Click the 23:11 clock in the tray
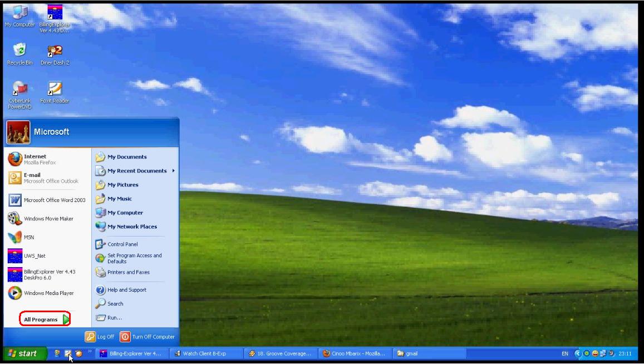This screenshot has width=644, height=364. [625, 353]
